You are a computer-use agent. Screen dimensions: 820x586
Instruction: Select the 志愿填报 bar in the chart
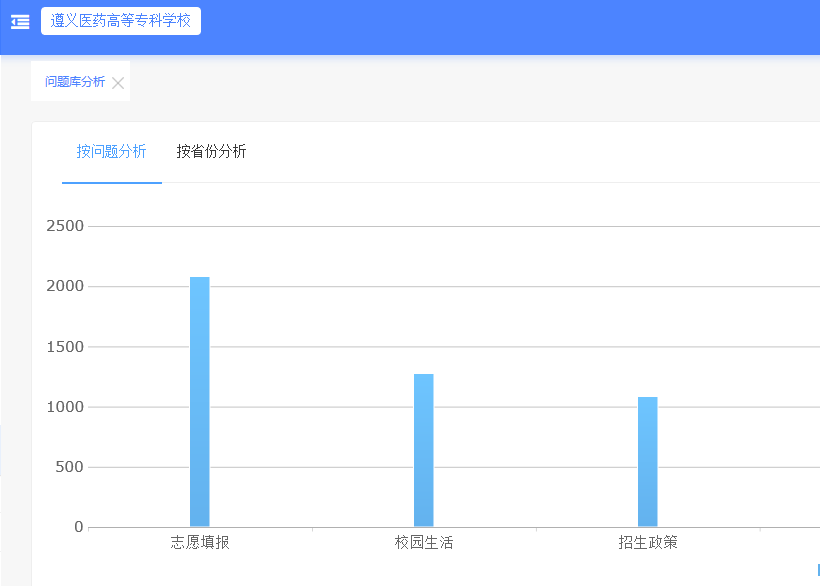click(200, 401)
